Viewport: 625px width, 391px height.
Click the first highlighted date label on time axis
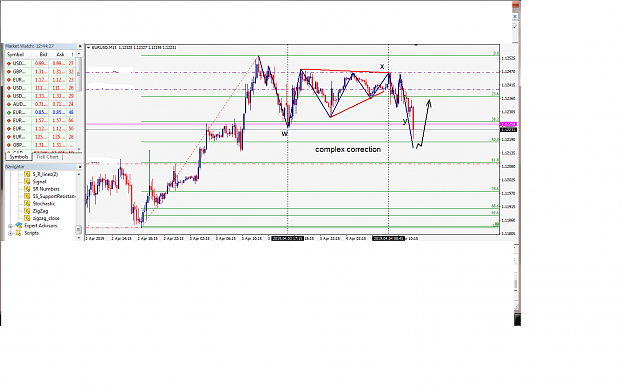pyautogui.click(x=287, y=238)
